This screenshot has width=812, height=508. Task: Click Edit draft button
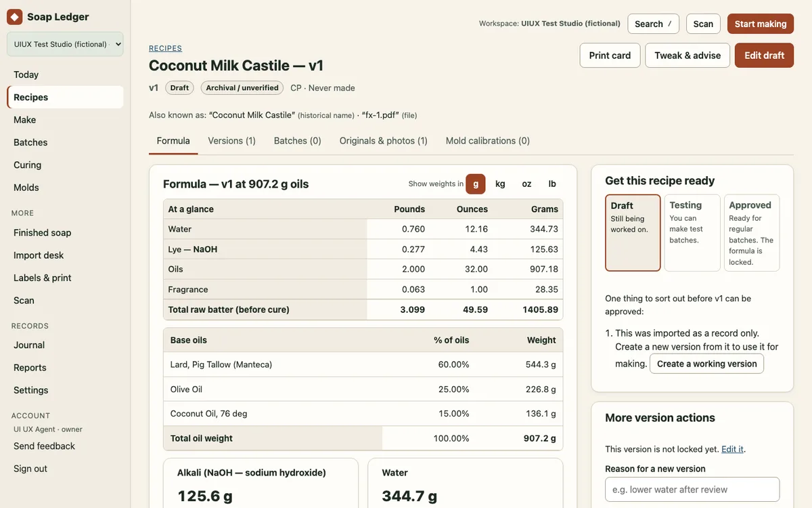pyautogui.click(x=765, y=56)
